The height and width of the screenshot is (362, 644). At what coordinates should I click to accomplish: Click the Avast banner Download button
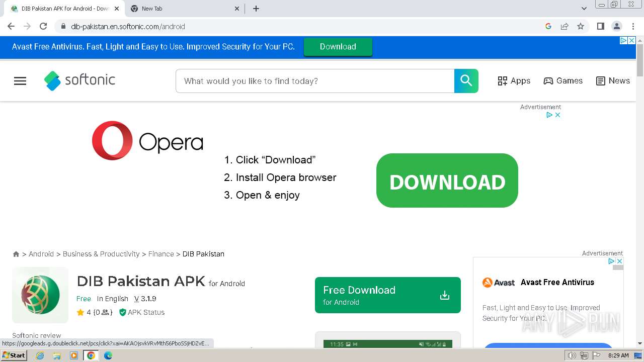(338, 47)
